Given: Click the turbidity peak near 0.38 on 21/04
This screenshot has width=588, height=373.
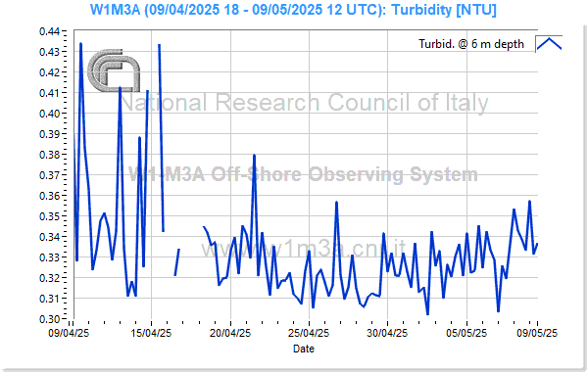Looking at the screenshot, I should click(x=254, y=155).
